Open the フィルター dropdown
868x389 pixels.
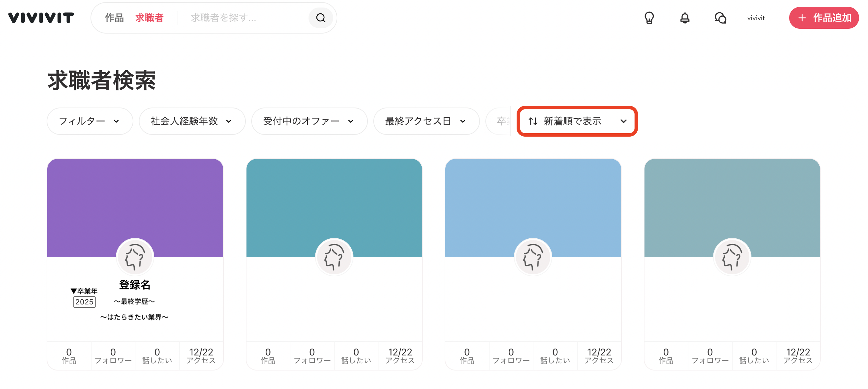(90, 121)
